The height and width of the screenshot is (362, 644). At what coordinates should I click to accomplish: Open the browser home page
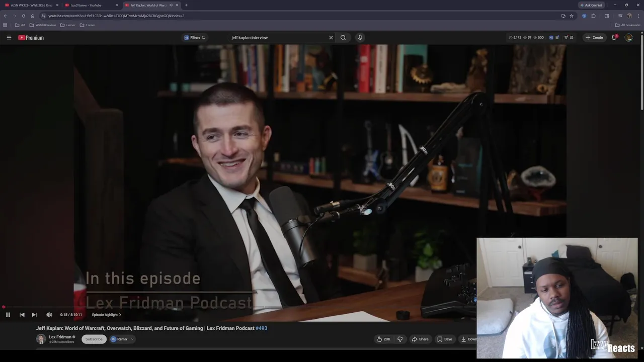pyautogui.click(x=33, y=16)
